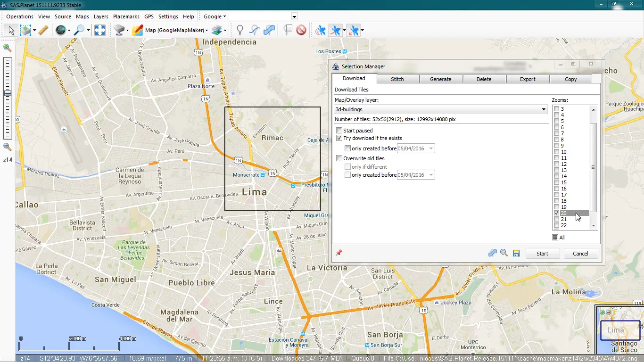Image resolution: width=644 pixels, height=362 pixels.
Task: Click the Zooms list scrollbar thumb
Action: (594, 167)
